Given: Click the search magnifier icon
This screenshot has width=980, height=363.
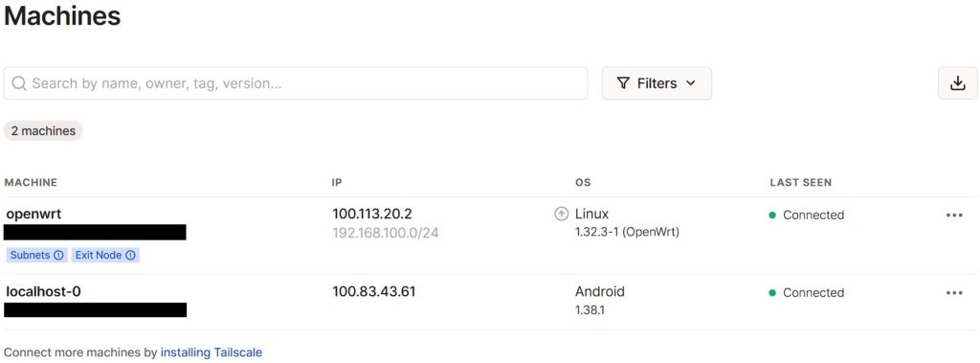Looking at the screenshot, I should 19,83.
